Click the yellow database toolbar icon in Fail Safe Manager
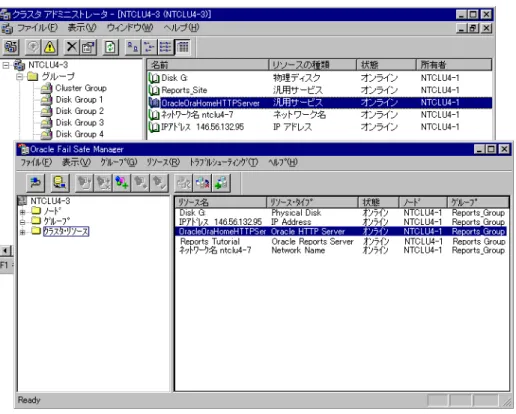The width and height of the screenshot is (516, 414). [60, 183]
